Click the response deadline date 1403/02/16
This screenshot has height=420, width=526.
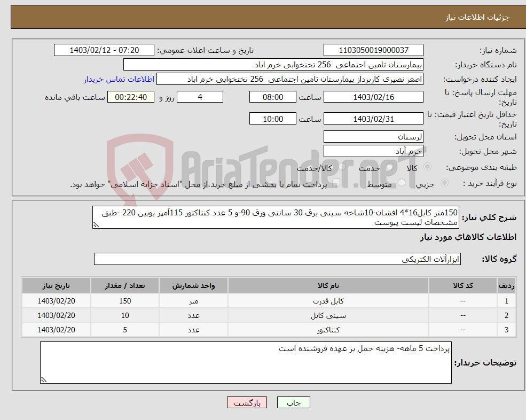373,97
